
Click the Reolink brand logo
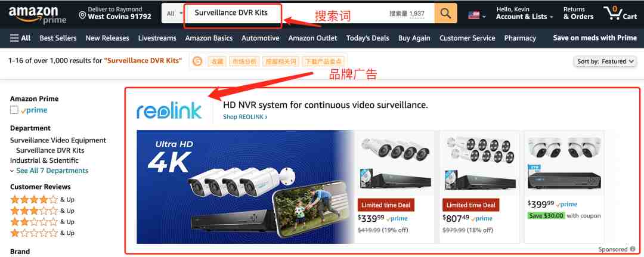(x=169, y=110)
